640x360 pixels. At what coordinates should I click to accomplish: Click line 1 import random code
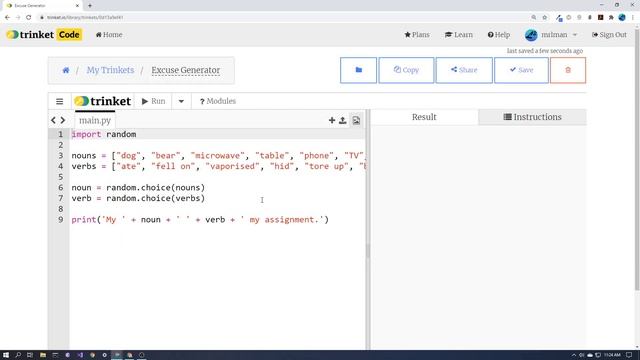[x=104, y=134]
